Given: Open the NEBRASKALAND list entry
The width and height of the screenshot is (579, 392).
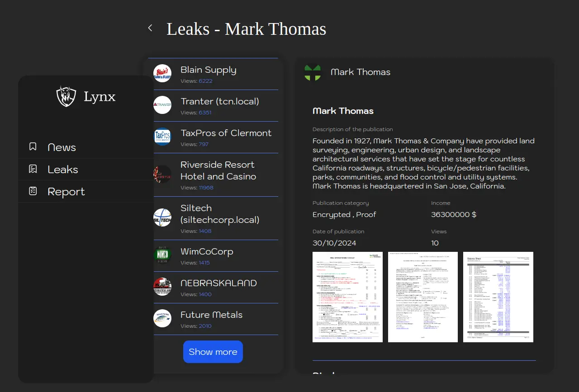Looking at the screenshot, I should 218,283.
